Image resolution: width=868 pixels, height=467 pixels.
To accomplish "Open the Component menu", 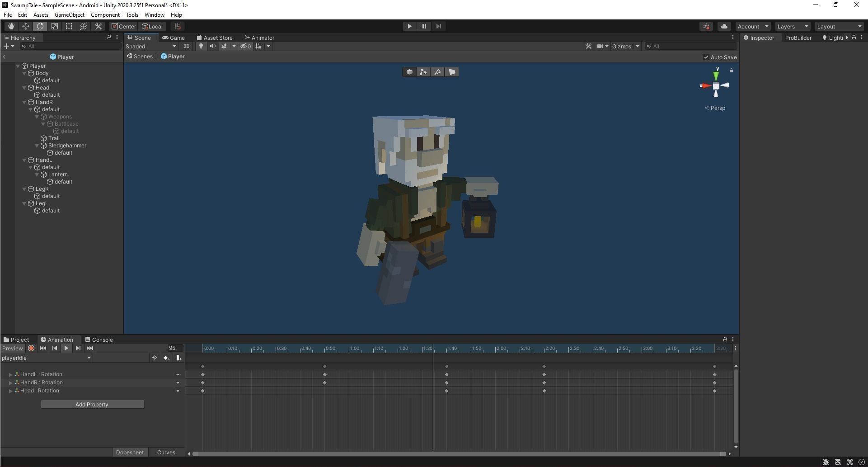I will (x=105, y=15).
